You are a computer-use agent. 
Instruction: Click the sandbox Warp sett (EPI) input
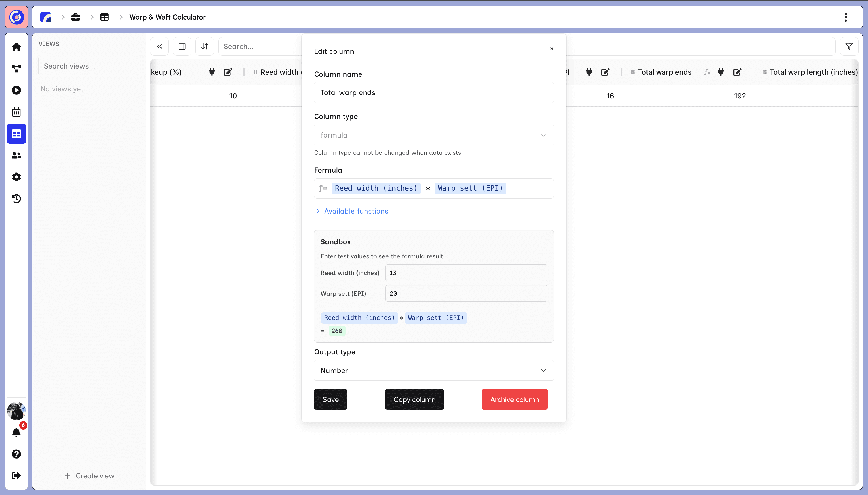466,293
